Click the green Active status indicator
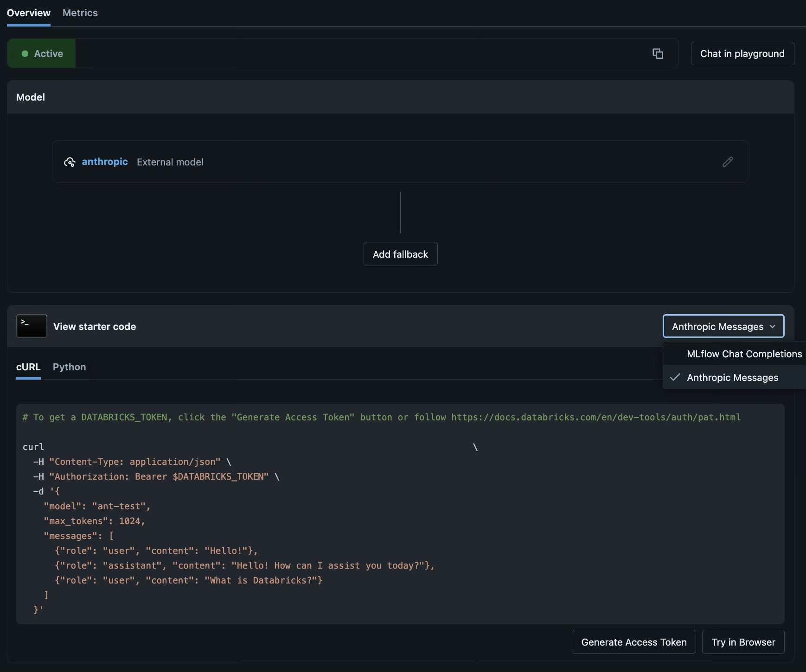The width and height of the screenshot is (806, 672). click(x=41, y=54)
